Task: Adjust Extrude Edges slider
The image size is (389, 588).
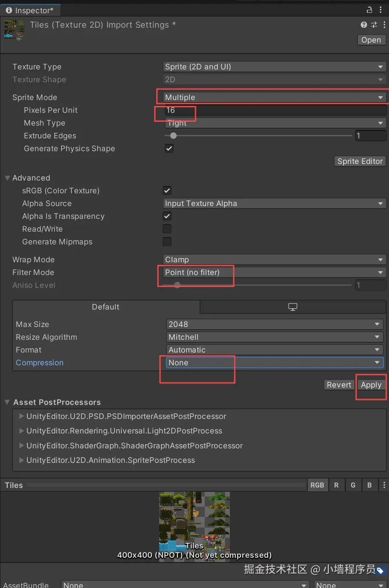Action: (258, 136)
